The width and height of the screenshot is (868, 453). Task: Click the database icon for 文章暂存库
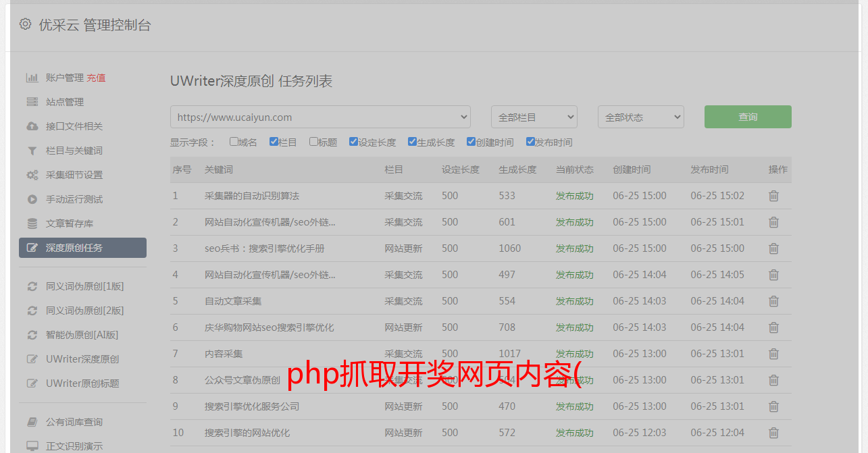click(32, 223)
